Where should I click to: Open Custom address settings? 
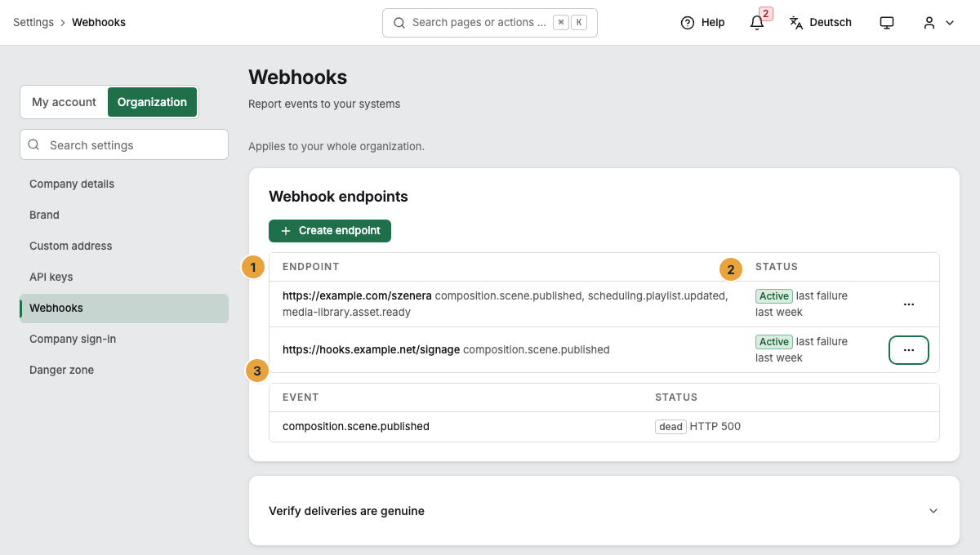[x=124, y=246]
